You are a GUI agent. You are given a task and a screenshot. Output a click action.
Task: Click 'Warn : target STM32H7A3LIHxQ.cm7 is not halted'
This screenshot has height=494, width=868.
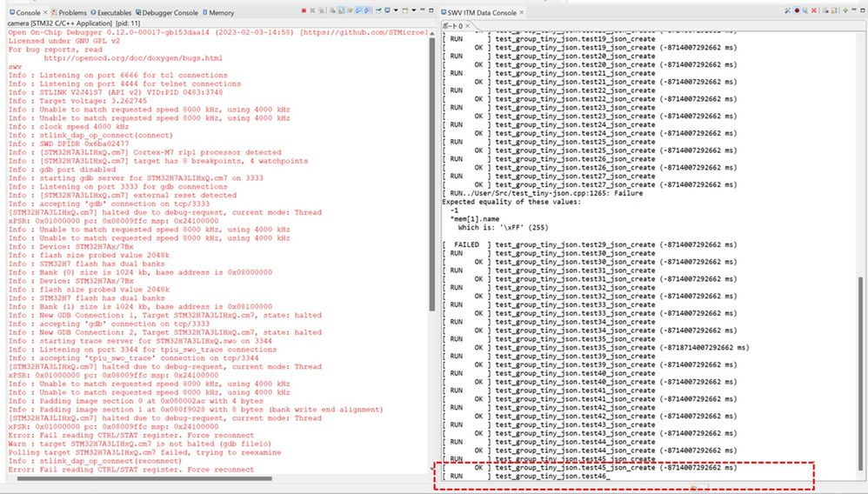tap(140, 444)
